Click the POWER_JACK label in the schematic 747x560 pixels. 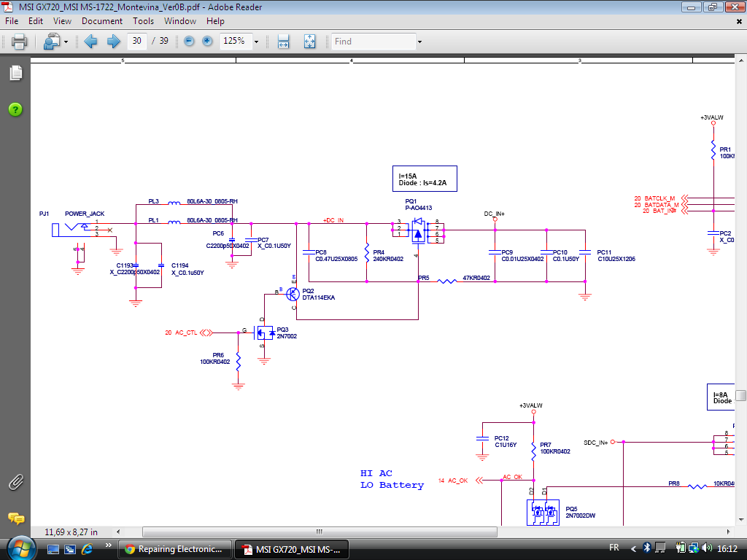[x=85, y=214]
